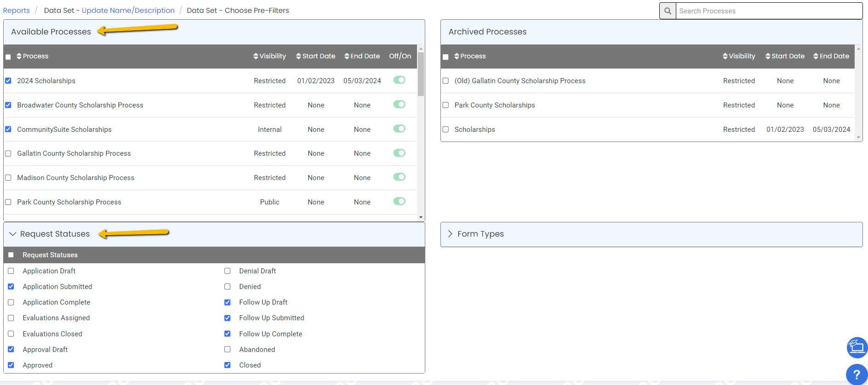Collapse the Request Statuses section

[x=13, y=234]
